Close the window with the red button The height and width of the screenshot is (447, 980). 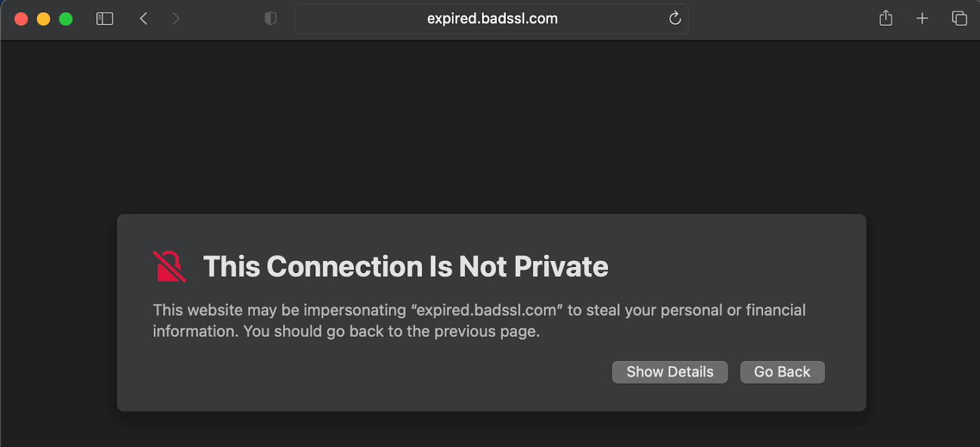(21, 18)
